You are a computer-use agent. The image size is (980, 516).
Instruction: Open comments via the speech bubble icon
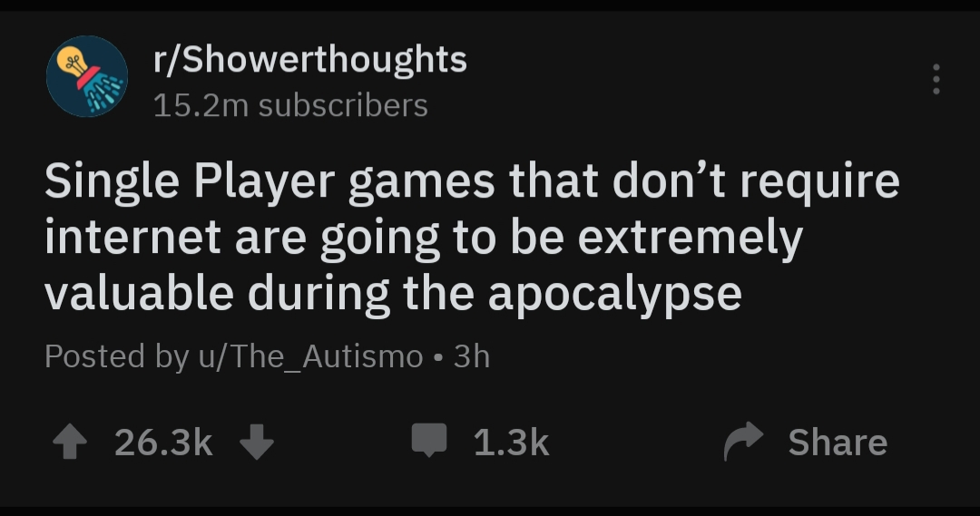coord(428,440)
